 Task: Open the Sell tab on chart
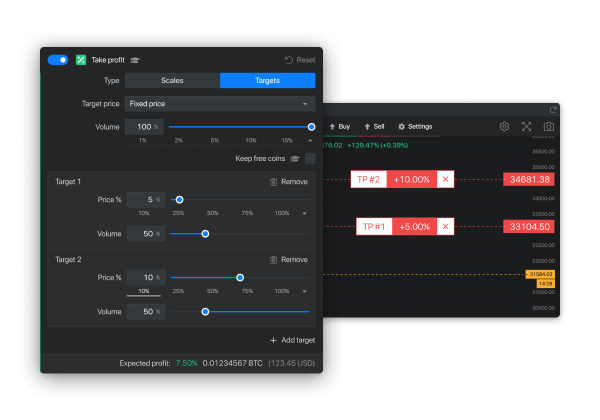tap(374, 127)
